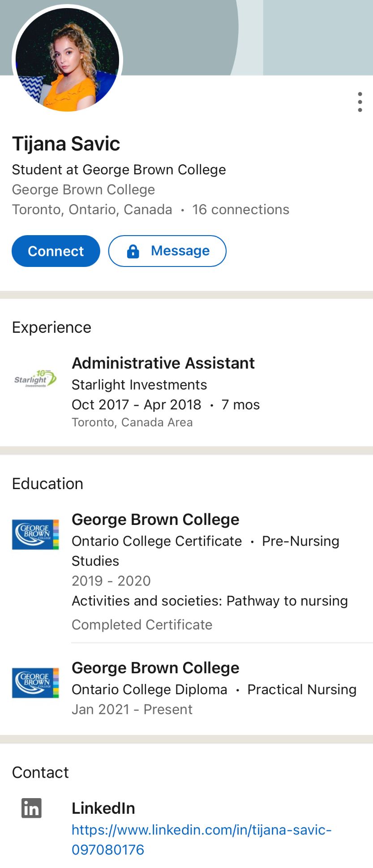Image resolution: width=373 pixels, height=868 pixels.
Task: Click the Education section heading
Action: [47, 484]
